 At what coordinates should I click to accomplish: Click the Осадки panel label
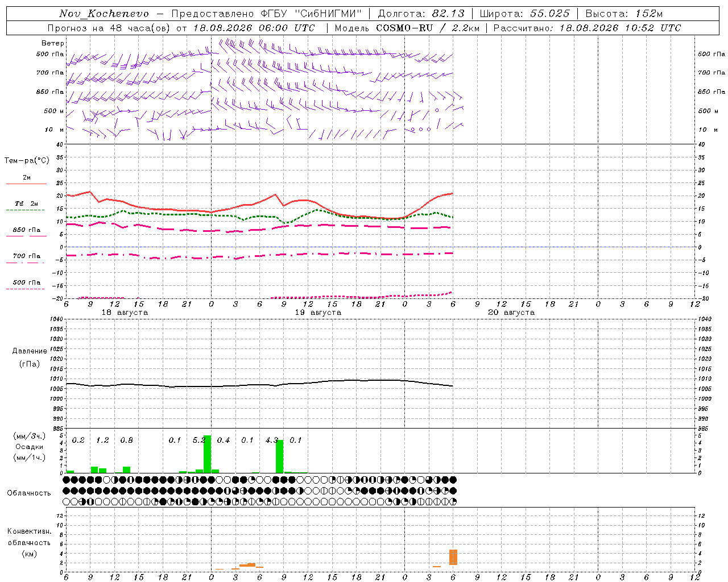pyautogui.click(x=29, y=447)
